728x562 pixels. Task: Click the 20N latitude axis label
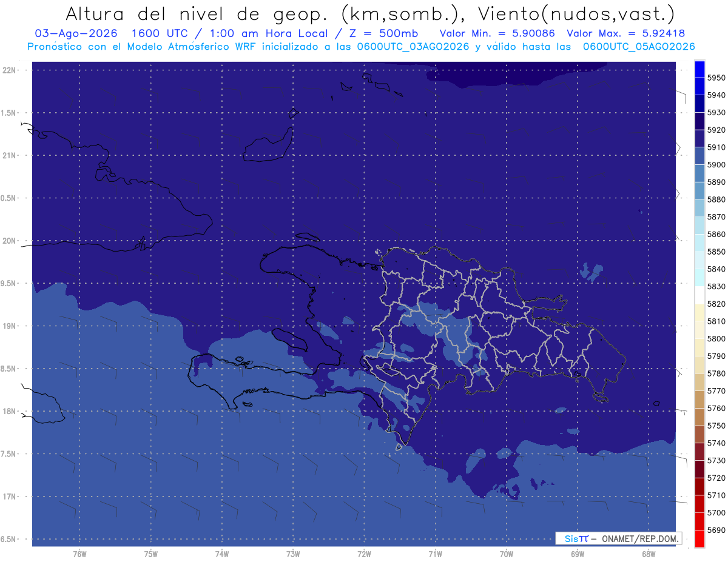click(x=10, y=241)
